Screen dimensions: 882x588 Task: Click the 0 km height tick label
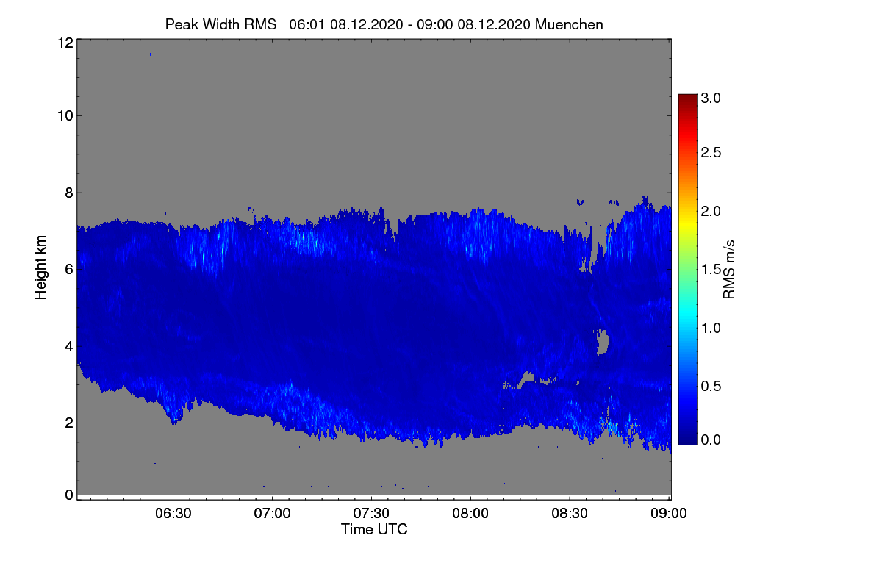tap(68, 495)
